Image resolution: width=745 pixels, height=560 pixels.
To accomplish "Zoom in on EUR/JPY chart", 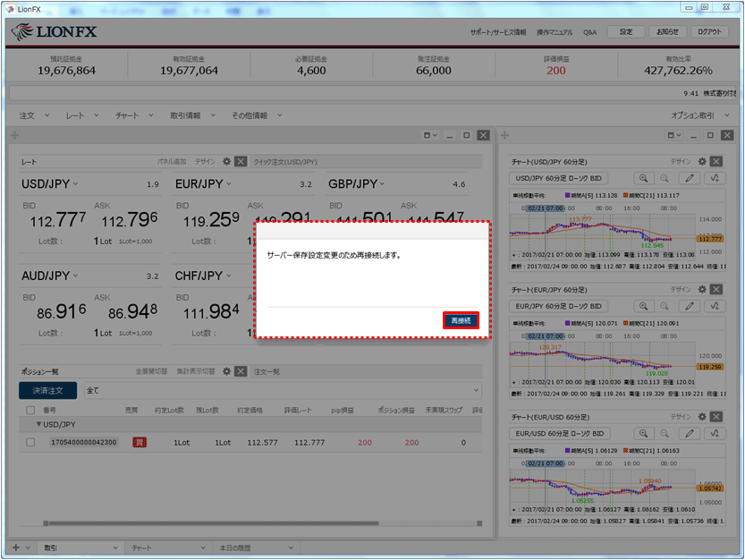I will tap(643, 306).
